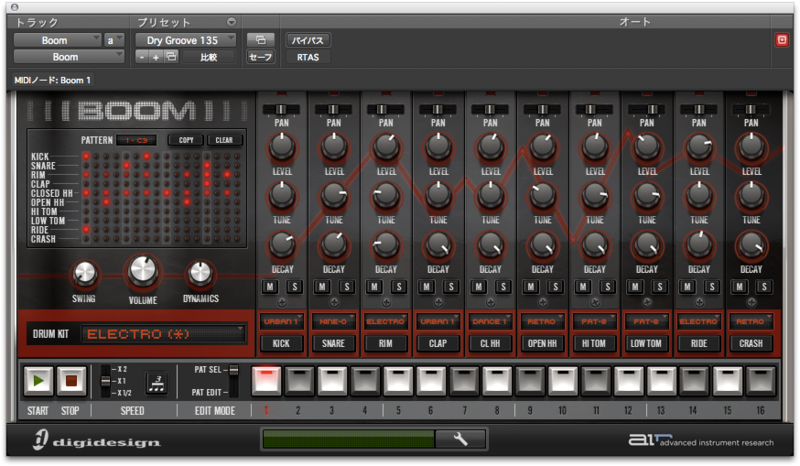Click the CLAP channel LEVEL knob

[438, 146]
